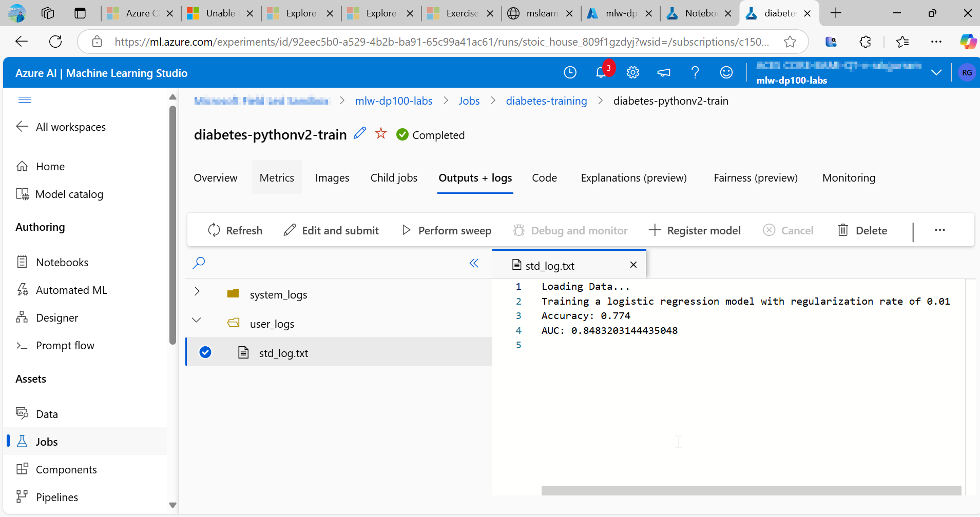Switch to the Code tab
The height and width of the screenshot is (517, 980).
click(544, 177)
